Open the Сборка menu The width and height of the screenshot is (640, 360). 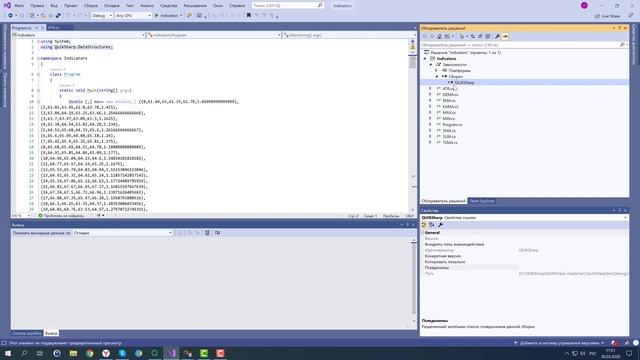(x=91, y=6)
